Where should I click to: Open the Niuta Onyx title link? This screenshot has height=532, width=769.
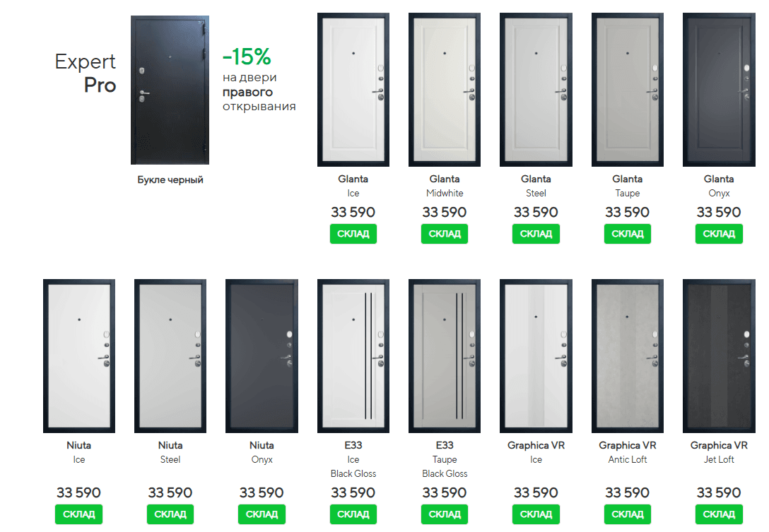[x=262, y=446]
